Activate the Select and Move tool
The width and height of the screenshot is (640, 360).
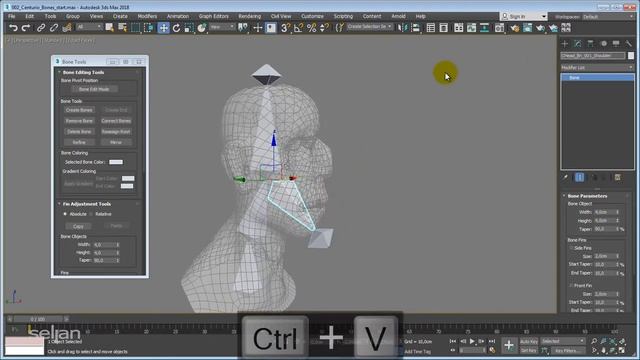pyautogui.click(x=163, y=28)
